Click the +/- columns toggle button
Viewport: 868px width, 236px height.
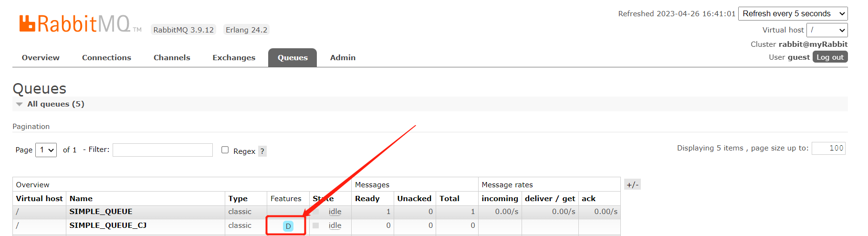click(x=632, y=185)
